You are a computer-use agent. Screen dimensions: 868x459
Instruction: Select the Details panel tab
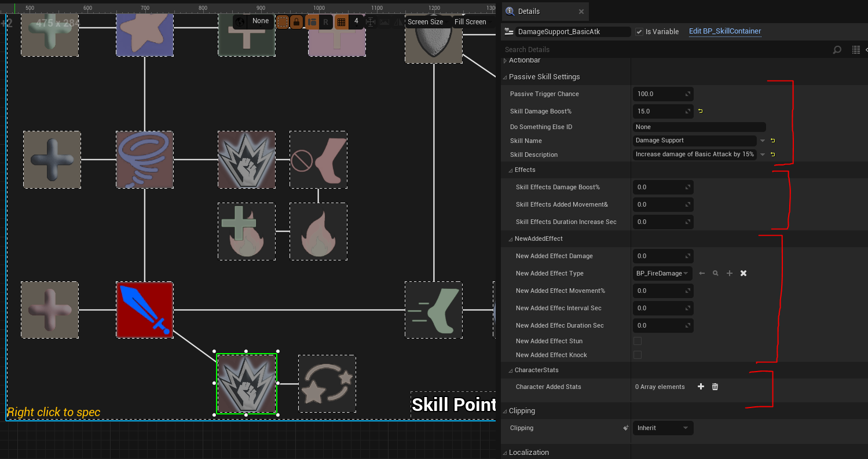544,12
